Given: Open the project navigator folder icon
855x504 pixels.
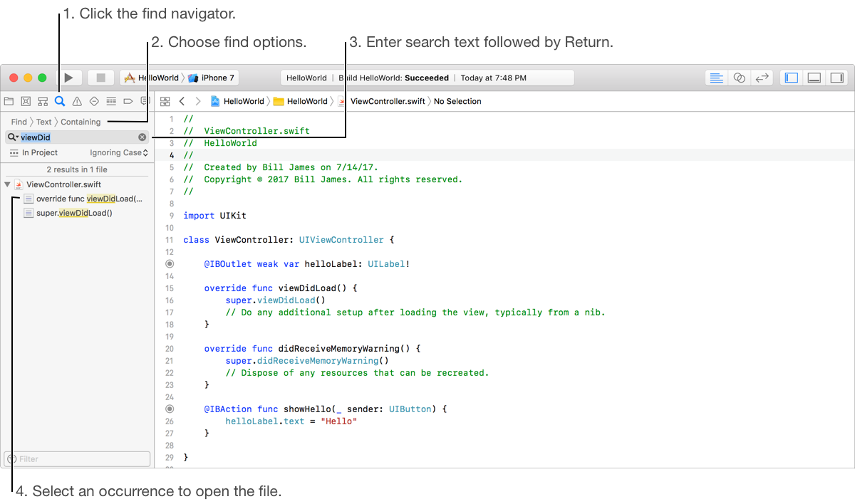Looking at the screenshot, I should (x=9, y=101).
